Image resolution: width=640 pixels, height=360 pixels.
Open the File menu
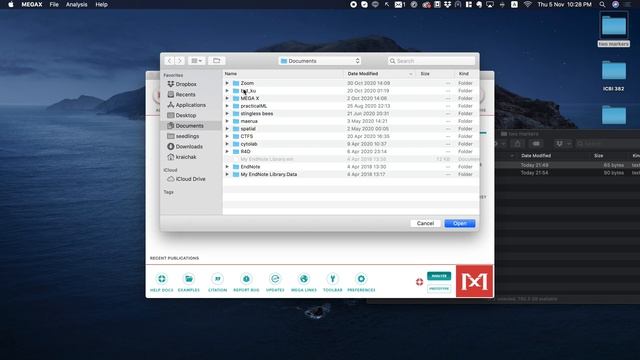point(54,4)
